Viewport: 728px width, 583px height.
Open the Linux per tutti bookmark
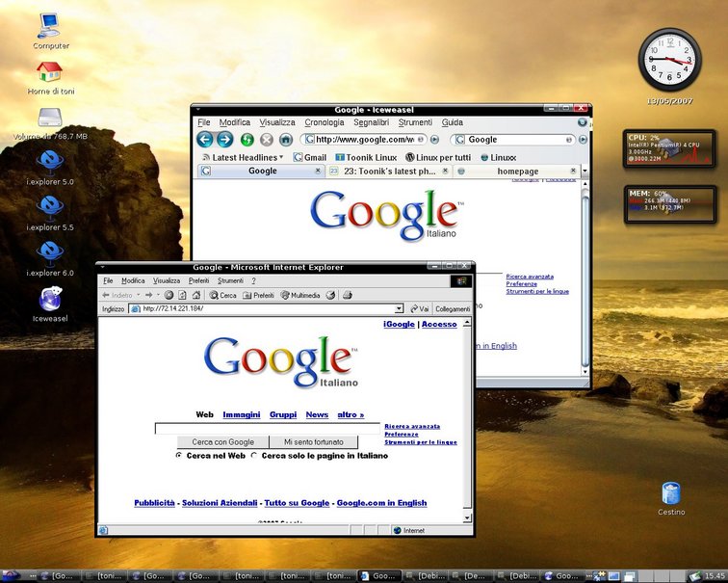coord(438,157)
